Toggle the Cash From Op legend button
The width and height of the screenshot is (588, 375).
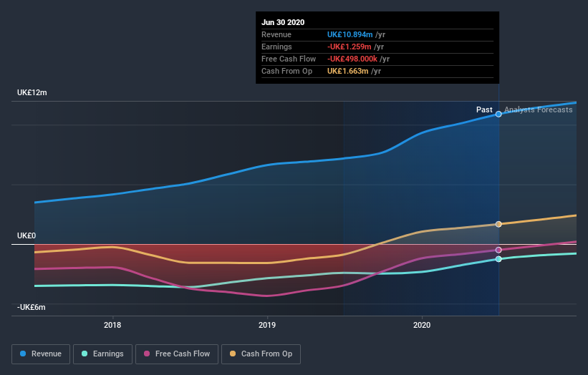[261, 354]
